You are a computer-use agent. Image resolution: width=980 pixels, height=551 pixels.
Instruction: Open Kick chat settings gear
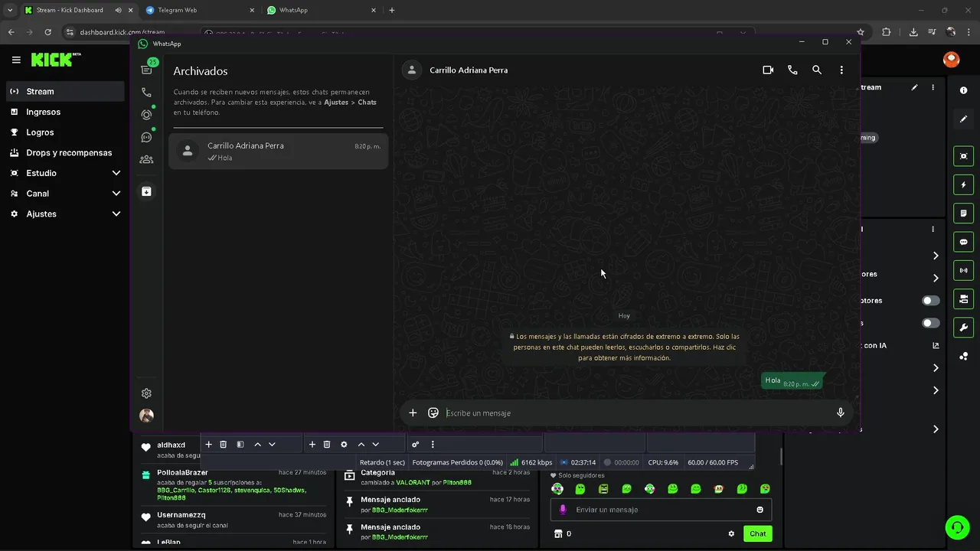pos(731,534)
